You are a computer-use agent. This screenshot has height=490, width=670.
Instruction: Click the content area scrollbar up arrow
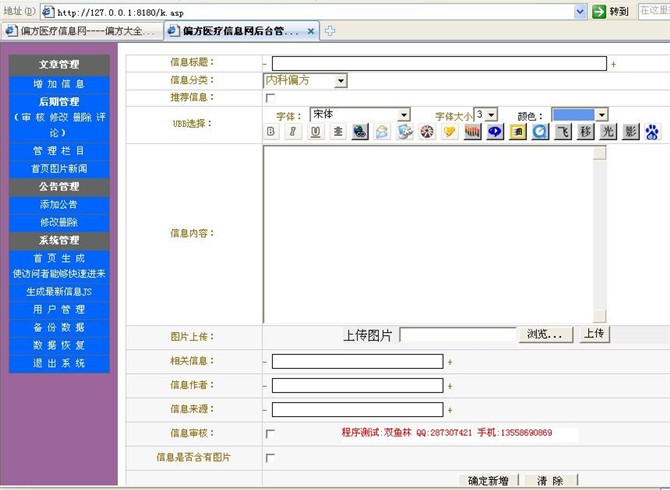tap(600, 153)
